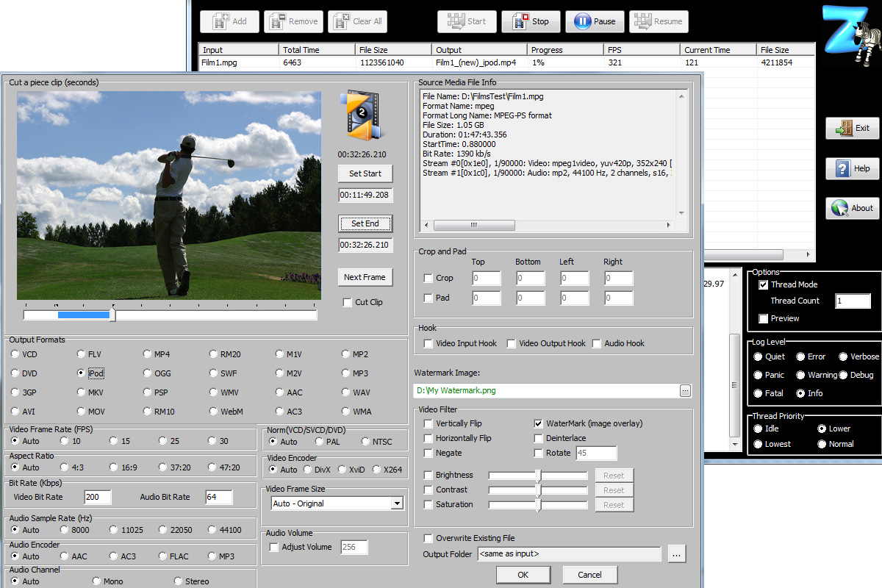Confirm settings with the OK button

coord(523,574)
